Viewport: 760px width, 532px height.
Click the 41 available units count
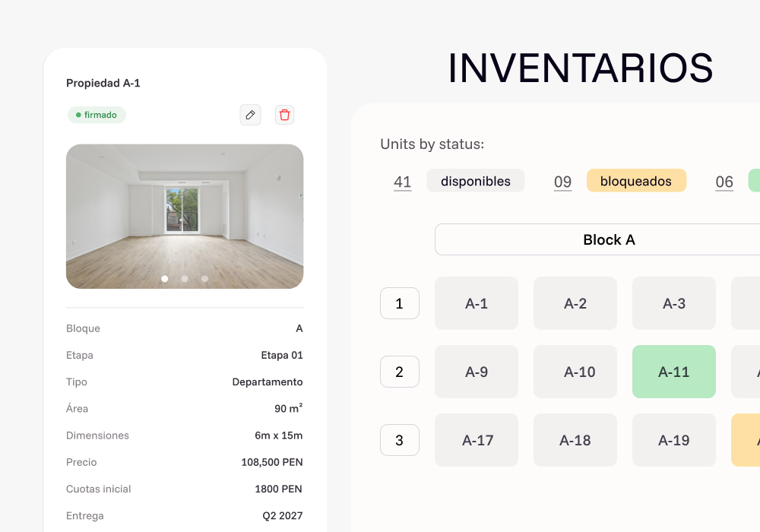(x=402, y=182)
